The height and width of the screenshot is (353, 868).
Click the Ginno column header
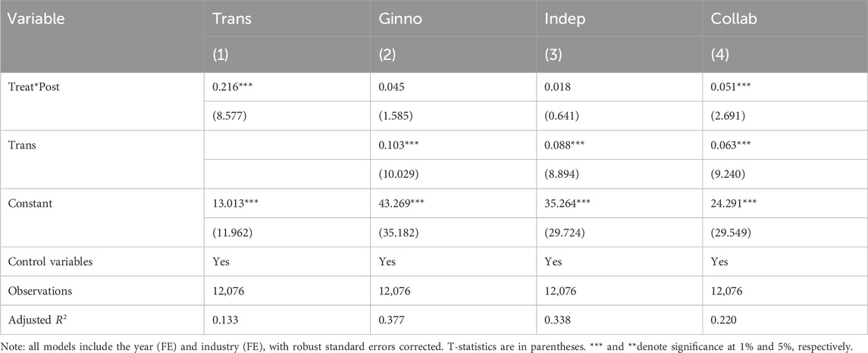click(x=399, y=19)
